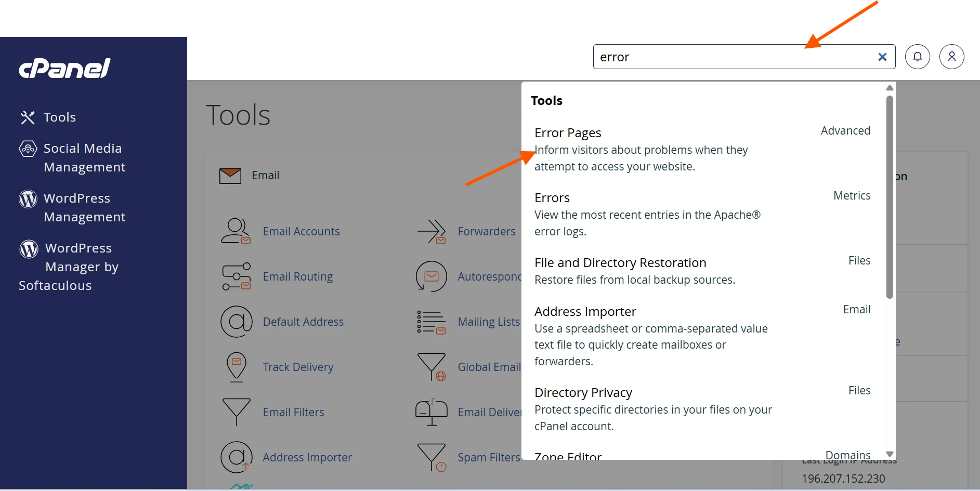Open the Email Accounts tool

(301, 231)
